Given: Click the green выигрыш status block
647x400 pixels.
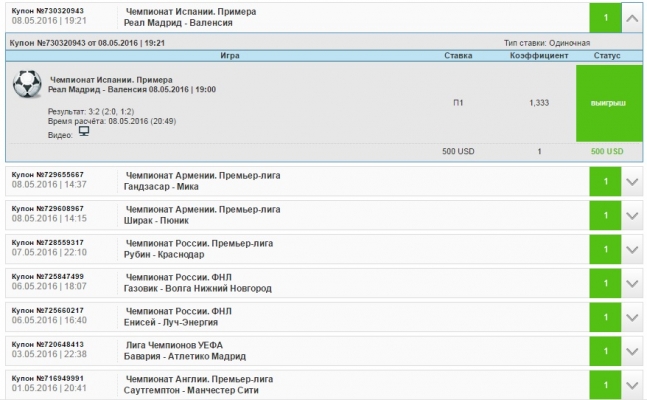Looking at the screenshot, I should click(609, 103).
